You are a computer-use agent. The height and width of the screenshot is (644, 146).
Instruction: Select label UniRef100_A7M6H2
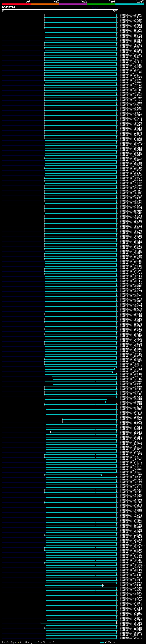(x=131, y=65)
